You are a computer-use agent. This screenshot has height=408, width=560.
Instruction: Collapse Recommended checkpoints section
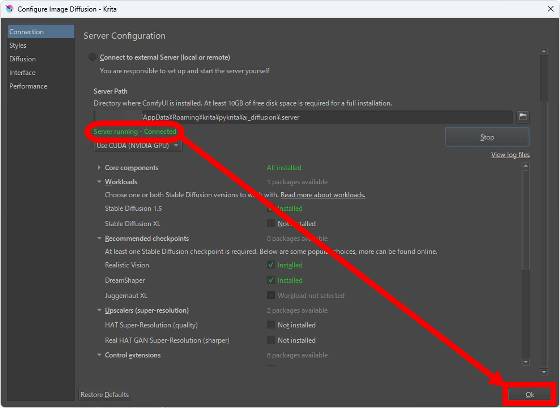click(x=99, y=238)
